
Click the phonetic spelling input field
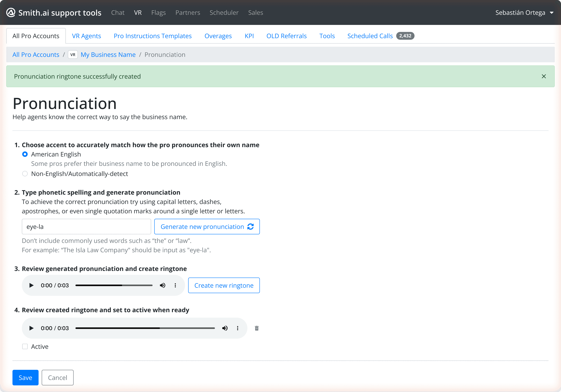click(x=86, y=226)
